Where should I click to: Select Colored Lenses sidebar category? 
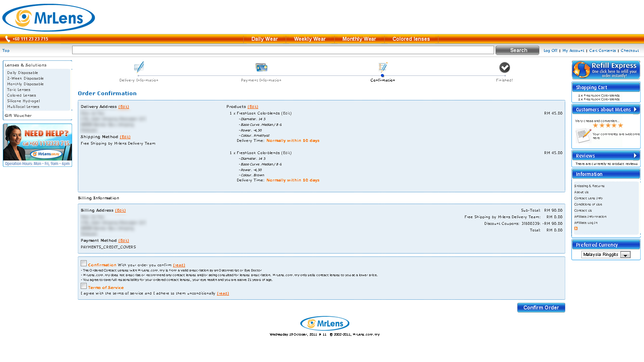(22, 96)
